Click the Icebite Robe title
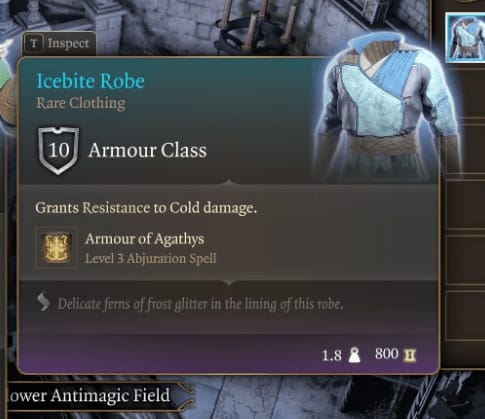 point(91,81)
